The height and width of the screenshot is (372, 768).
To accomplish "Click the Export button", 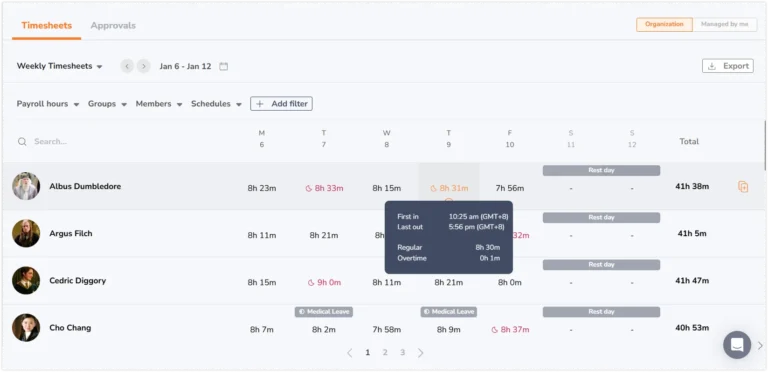I will coord(728,66).
